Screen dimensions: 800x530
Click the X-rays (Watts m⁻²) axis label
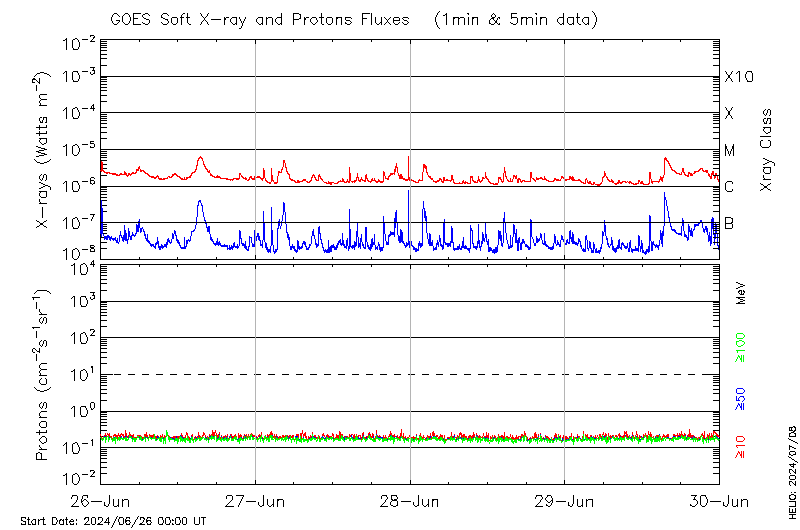click(44, 148)
